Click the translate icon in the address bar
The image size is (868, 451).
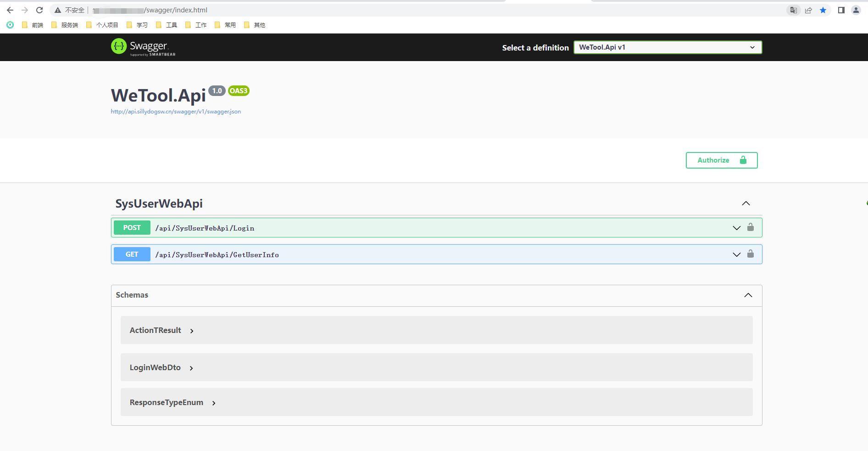pyautogui.click(x=793, y=10)
